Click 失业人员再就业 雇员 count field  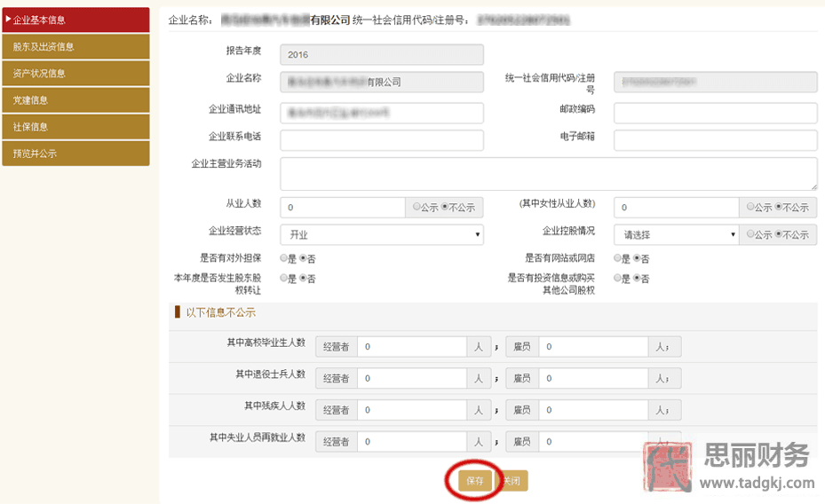[x=593, y=442]
